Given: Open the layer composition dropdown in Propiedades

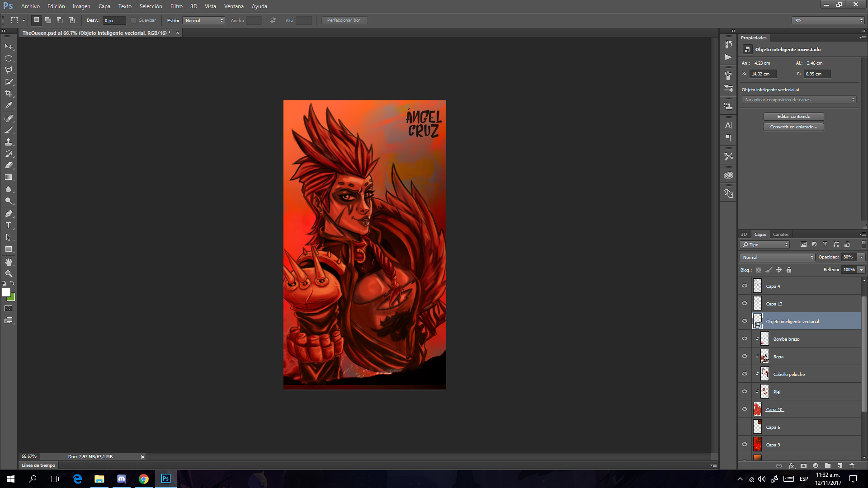Looking at the screenshot, I should coord(799,100).
